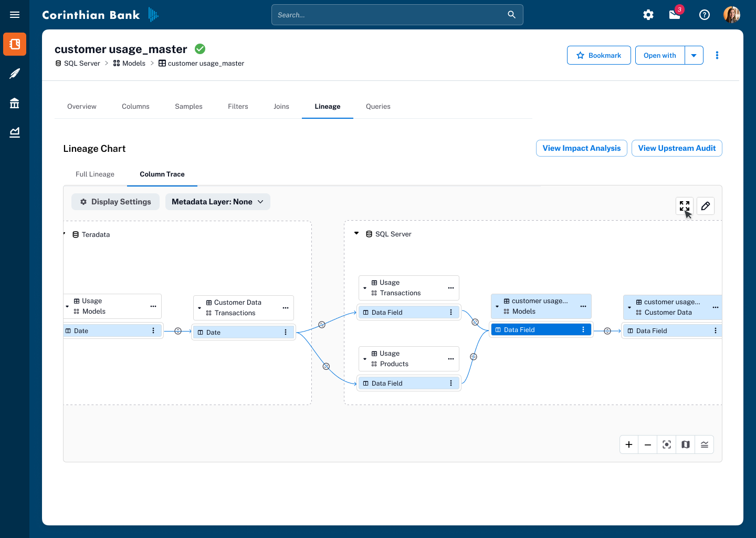Switch to the Filters tab

pos(238,106)
